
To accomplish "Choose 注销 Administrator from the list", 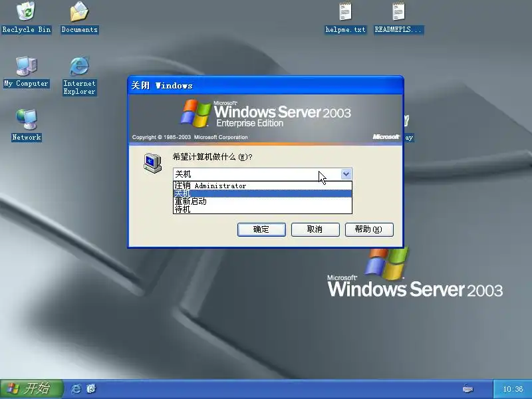I will coord(262,186).
